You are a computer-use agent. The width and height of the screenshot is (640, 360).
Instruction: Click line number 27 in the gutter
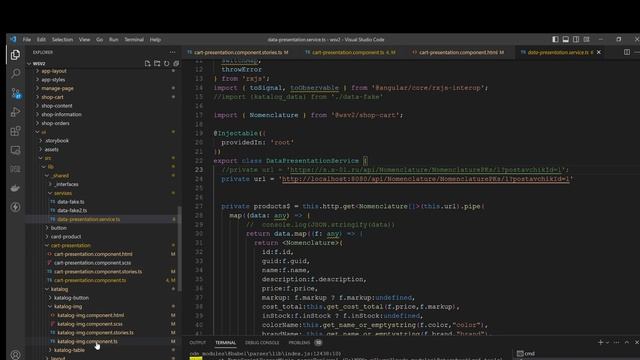[x=199, y=207]
